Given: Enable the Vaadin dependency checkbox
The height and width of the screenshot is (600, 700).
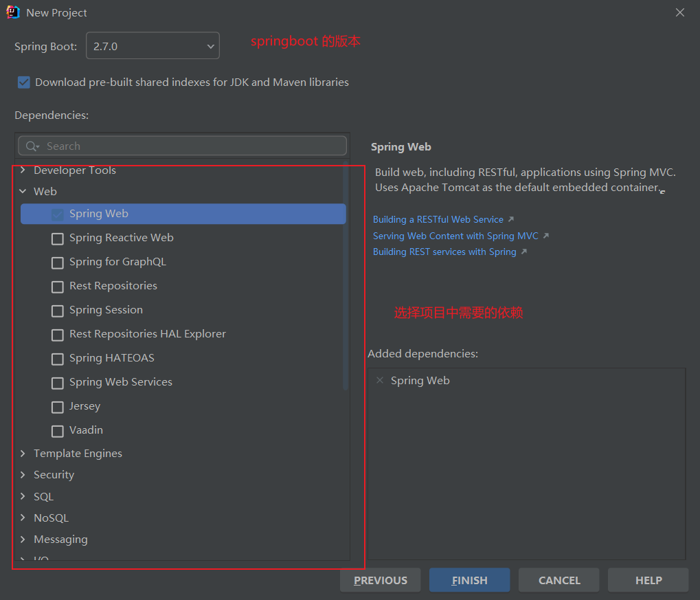Looking at the screenshot, I should tap(58, 431).
